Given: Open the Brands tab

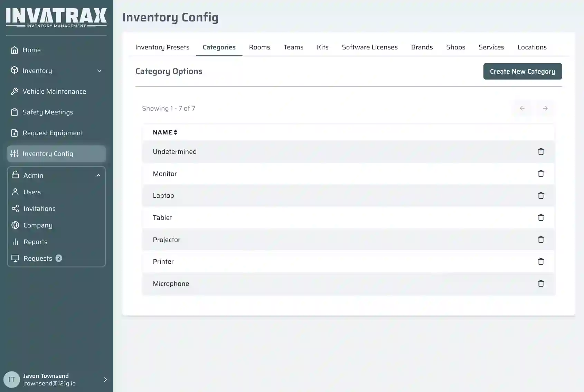Looking at the screenshot, I should 422,47.
